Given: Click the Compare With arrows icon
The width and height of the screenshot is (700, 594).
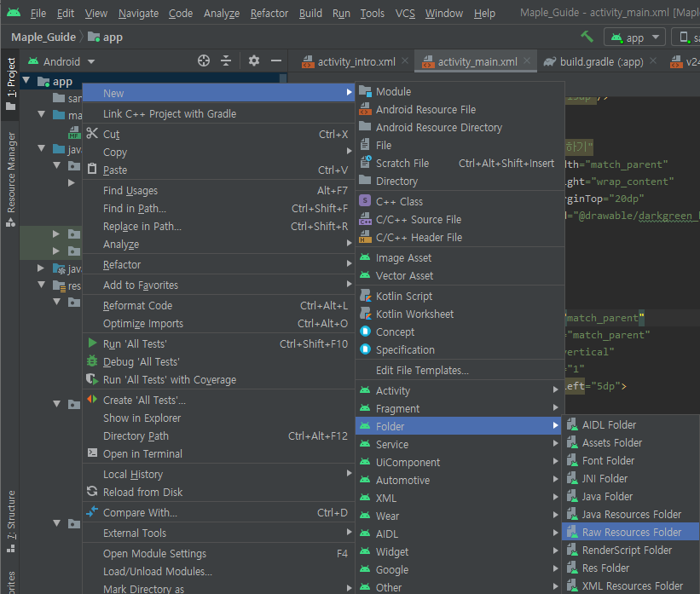Looking at the screenshot, I should point(92,512).
